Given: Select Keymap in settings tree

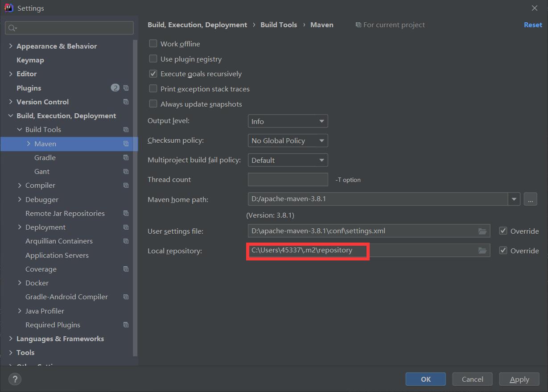Looking at the screenshot, I should 30,60.
